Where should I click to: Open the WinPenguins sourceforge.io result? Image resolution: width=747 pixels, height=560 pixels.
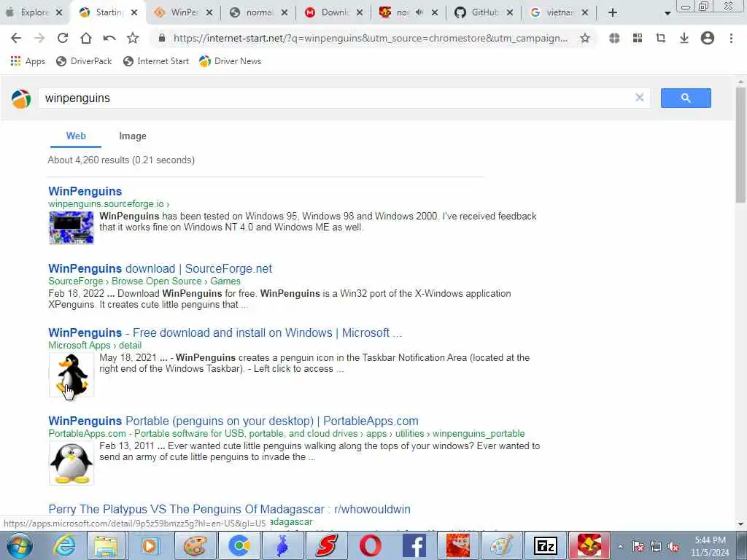coord(85,191)
